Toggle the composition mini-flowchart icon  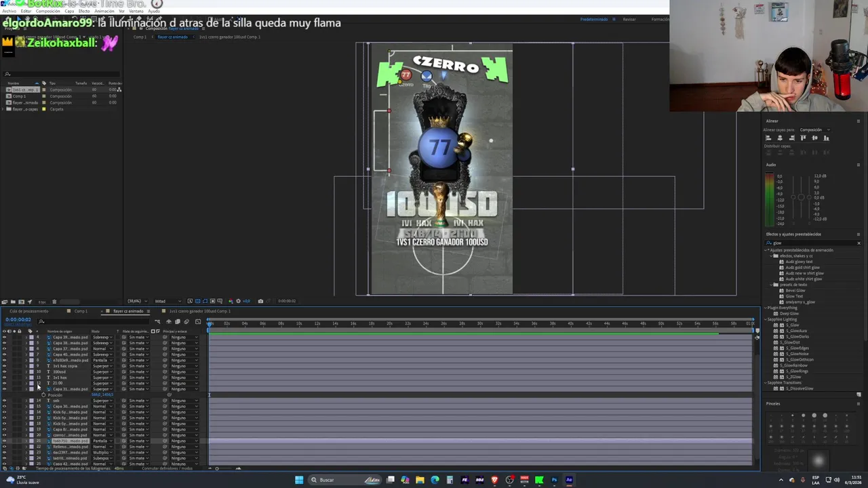[157, 321]
